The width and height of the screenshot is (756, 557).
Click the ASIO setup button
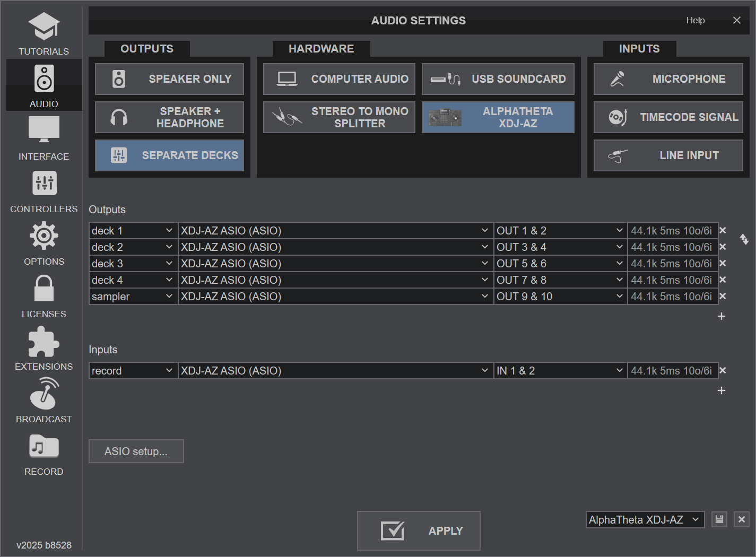coord(136,451)
